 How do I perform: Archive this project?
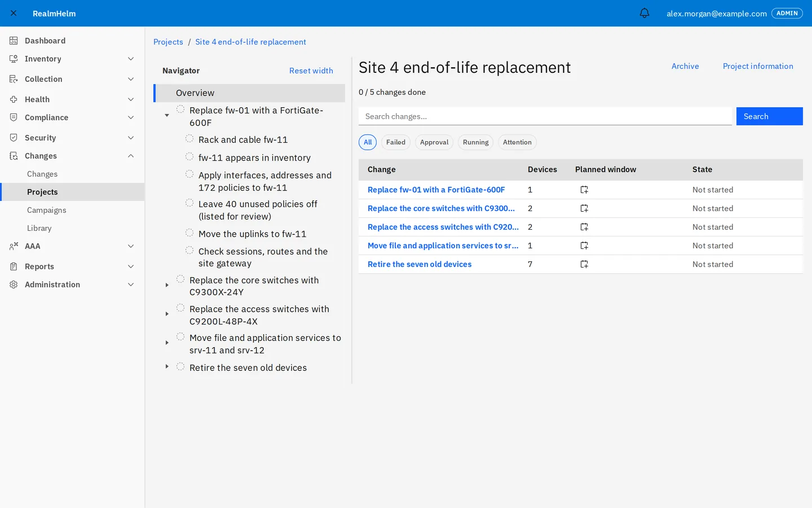(x=685, y=66)
